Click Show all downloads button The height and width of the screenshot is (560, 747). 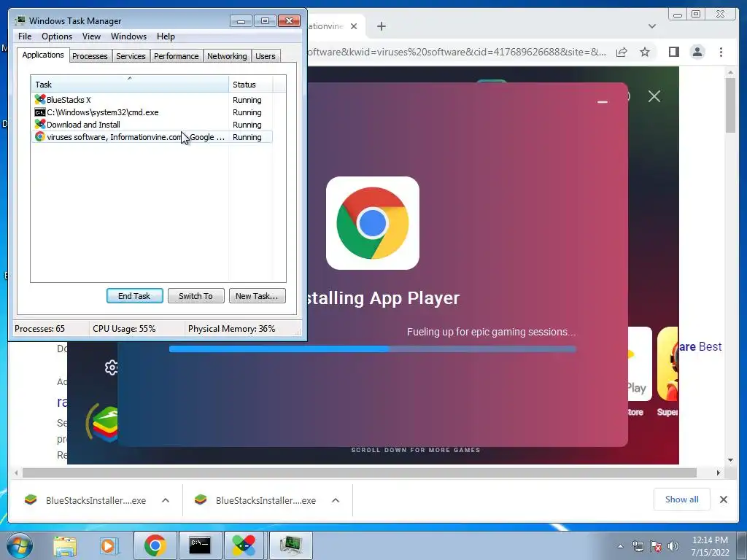tap(682, 499)
